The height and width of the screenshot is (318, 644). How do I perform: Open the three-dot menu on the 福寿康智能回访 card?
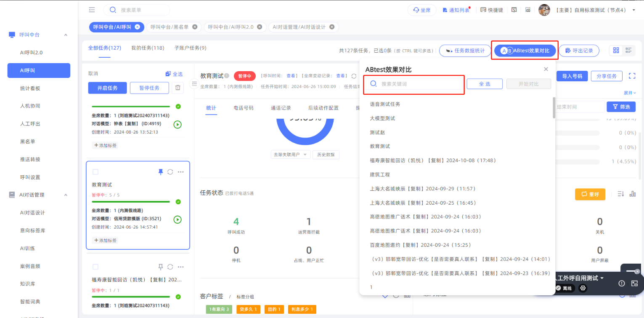[181, 267]
